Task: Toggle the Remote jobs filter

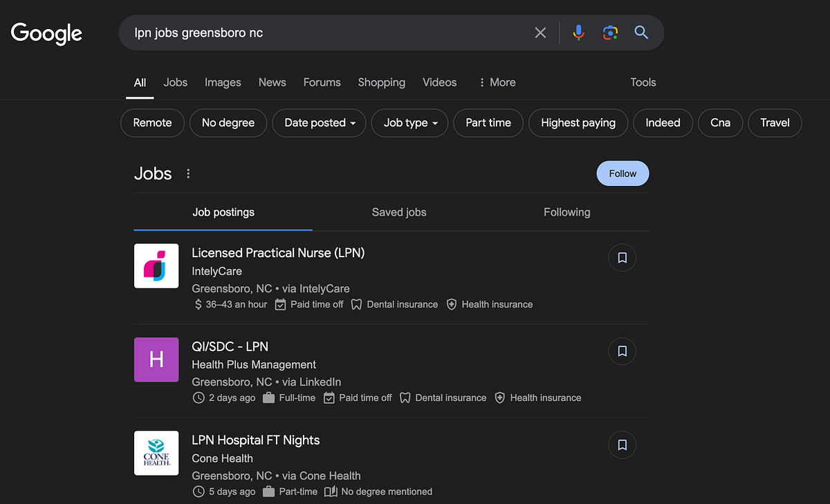Action: pyautogui.click(x=152, y=122)
